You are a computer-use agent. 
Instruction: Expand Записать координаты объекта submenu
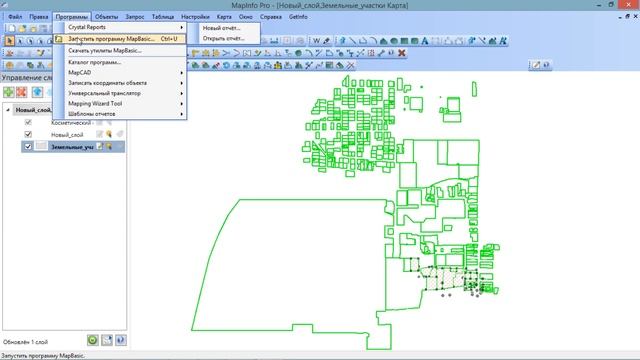tap(182, 83)
